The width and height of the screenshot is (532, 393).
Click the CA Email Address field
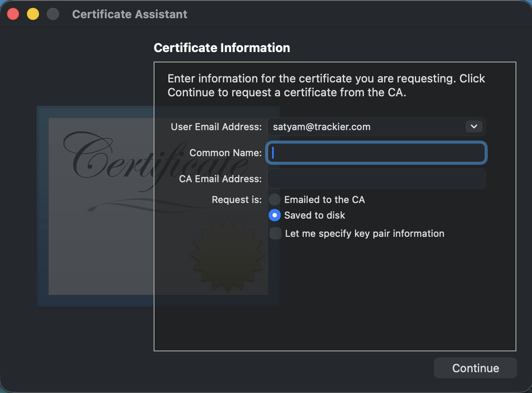pyautogui.click(x=376, y=179)
